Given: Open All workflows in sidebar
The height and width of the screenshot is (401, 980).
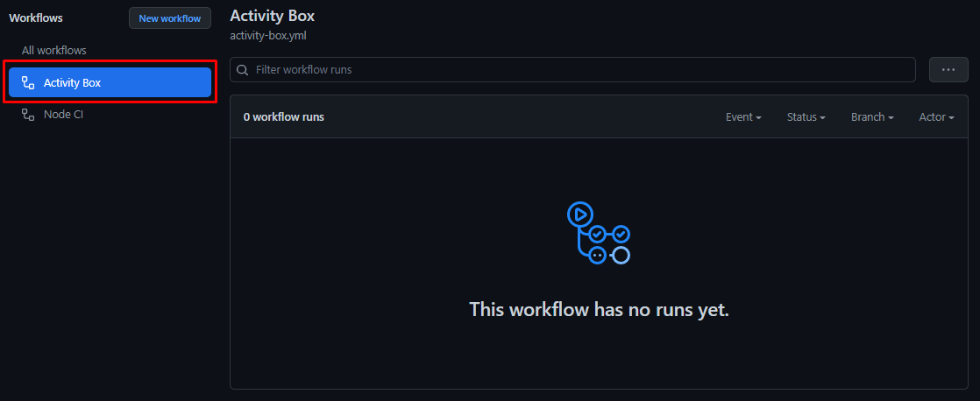Looking at the screenshot, I should tap(53, 50).
